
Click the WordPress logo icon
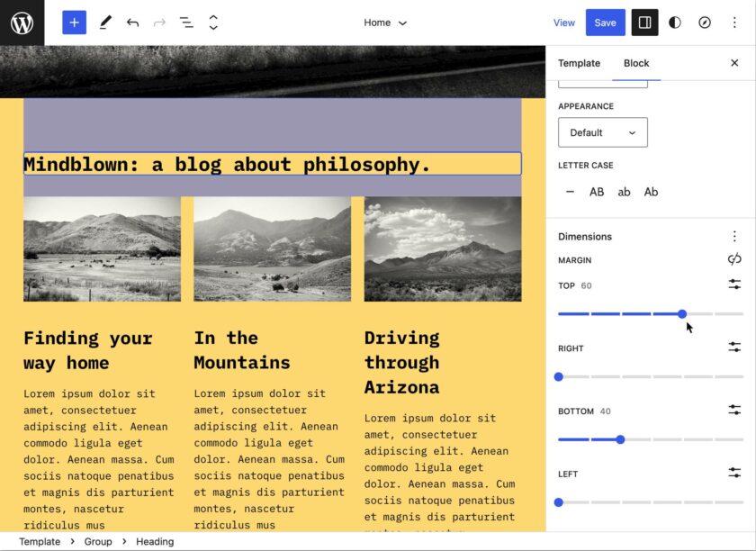[22, 23]
